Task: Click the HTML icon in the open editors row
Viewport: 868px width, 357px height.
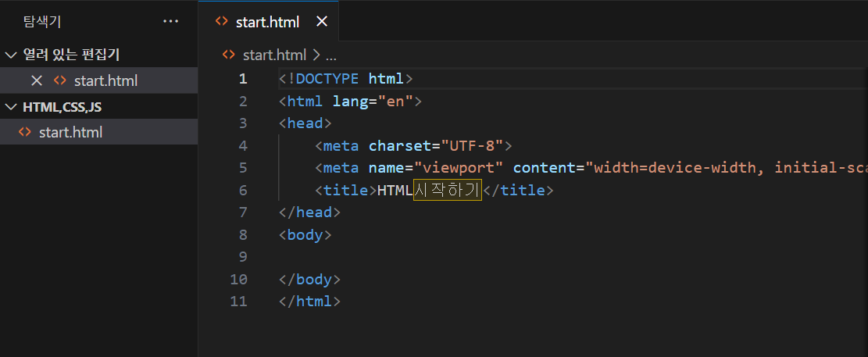Action: click(x=59, y=80)
